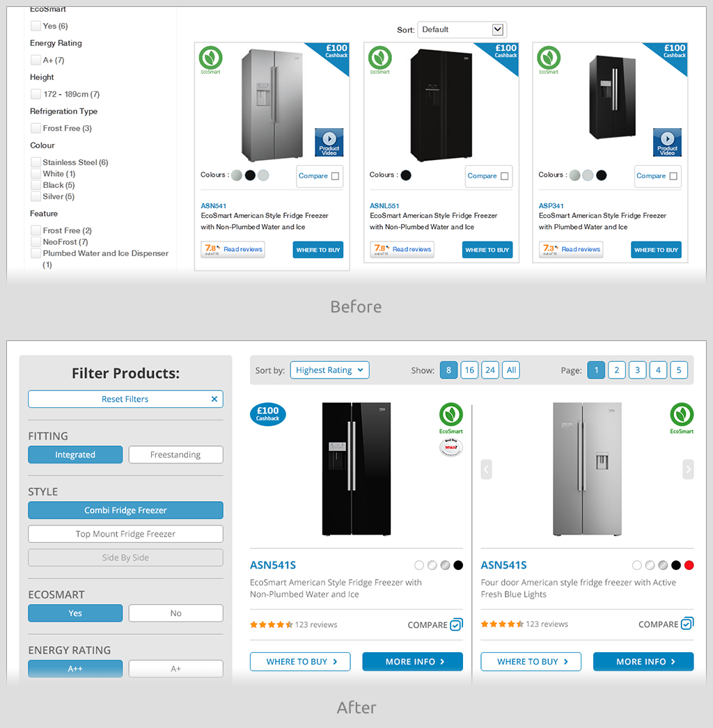Advance carousel with the right arrow
713x728 pixels.
[x=688, y=469]
